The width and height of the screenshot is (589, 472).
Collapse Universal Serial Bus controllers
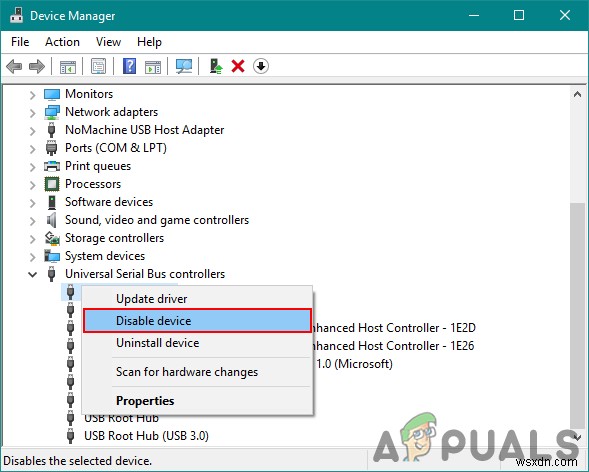pyautogui.click(x=33, y=275)
